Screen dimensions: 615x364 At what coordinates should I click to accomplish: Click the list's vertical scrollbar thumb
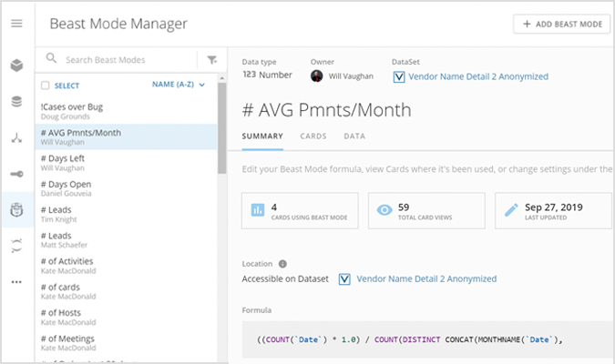click(x=222, y=128)
